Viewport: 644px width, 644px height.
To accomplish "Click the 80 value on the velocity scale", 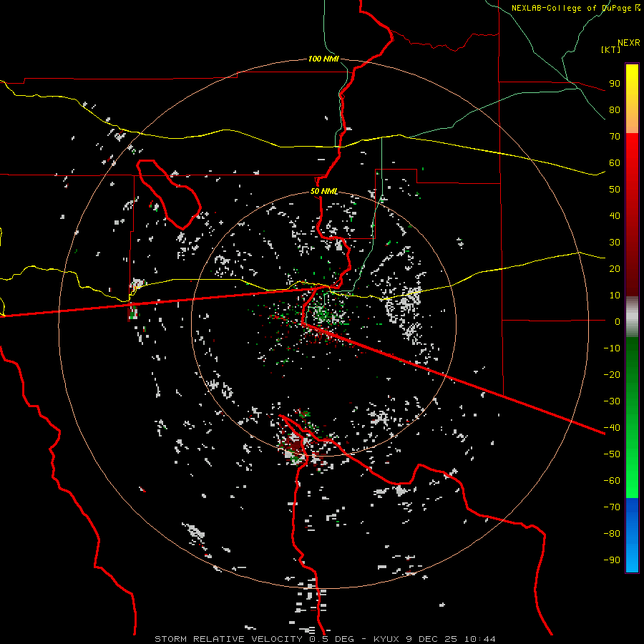I will pos(615,110).
